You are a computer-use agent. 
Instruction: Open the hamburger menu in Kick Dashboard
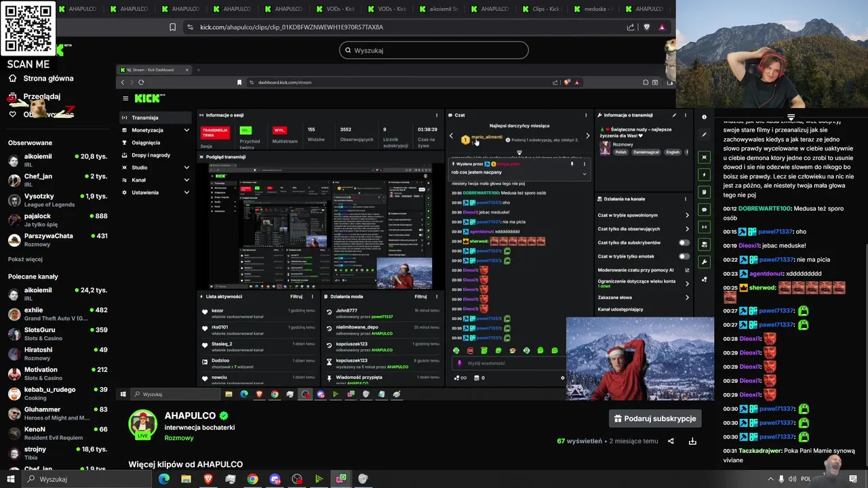point(125,98)
